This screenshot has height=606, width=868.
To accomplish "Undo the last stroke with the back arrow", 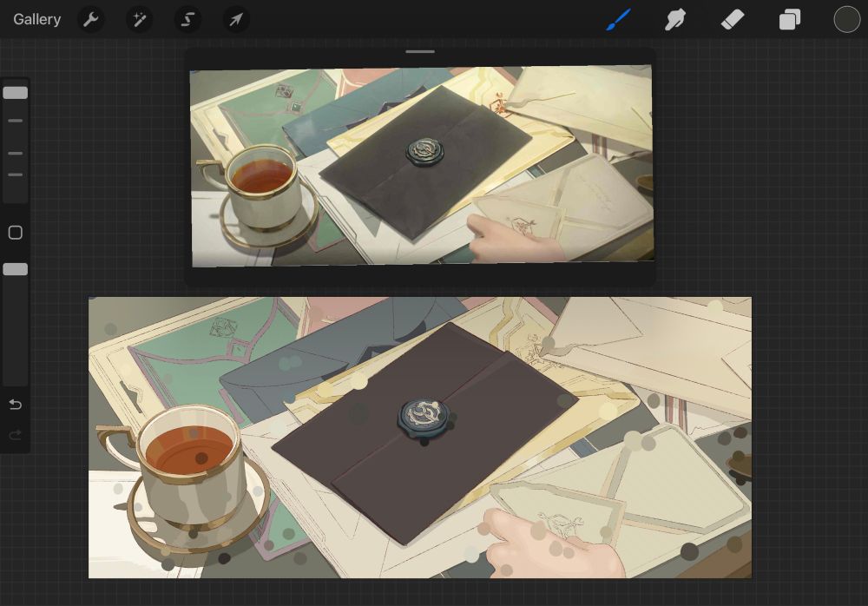I will point(15,404).
